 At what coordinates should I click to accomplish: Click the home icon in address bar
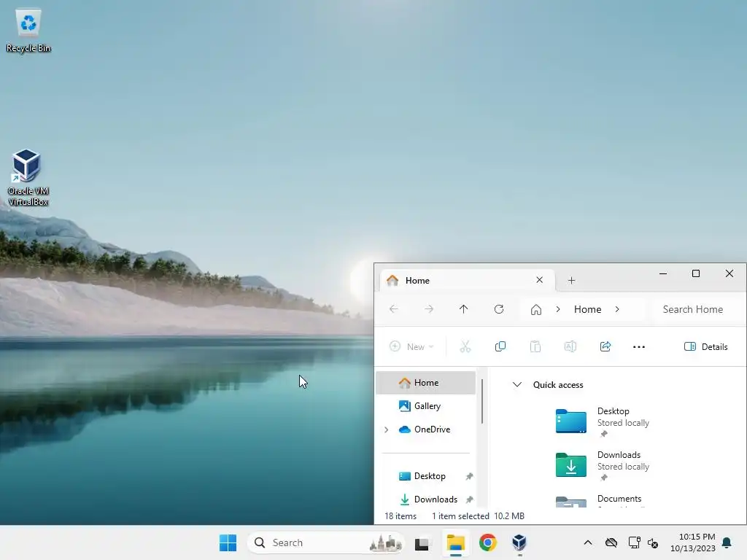click(536, 309)
